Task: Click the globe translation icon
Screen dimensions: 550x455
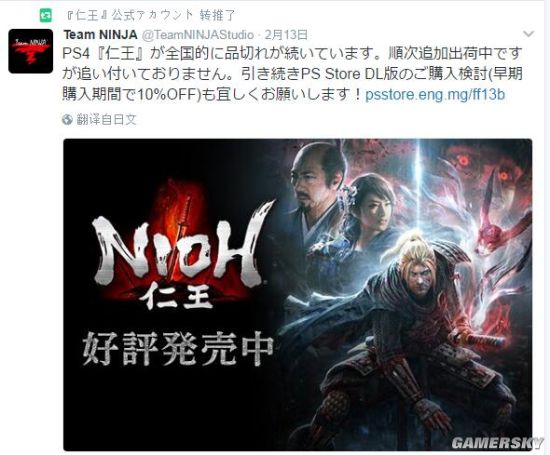Action: 67,120
